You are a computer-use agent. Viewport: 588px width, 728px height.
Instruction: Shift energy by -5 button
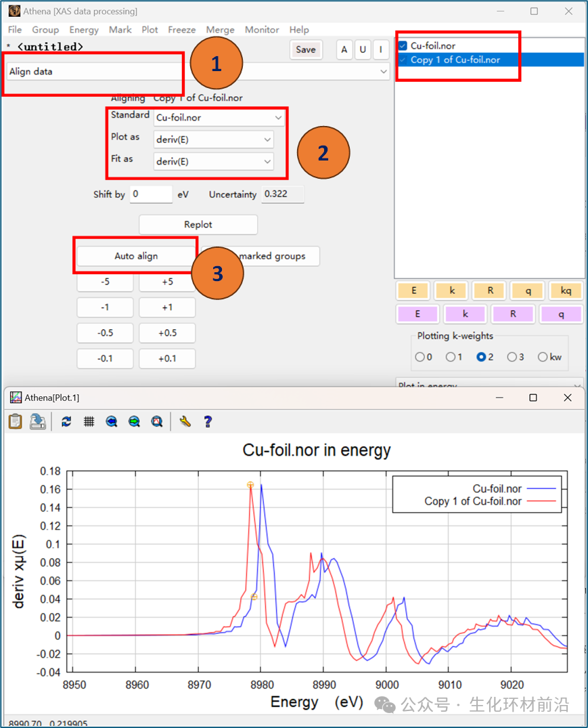point(106,282)
